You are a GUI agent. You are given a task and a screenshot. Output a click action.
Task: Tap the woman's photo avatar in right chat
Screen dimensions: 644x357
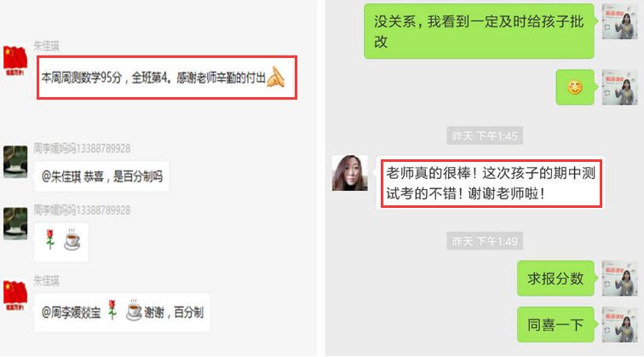tap(349, 173)
